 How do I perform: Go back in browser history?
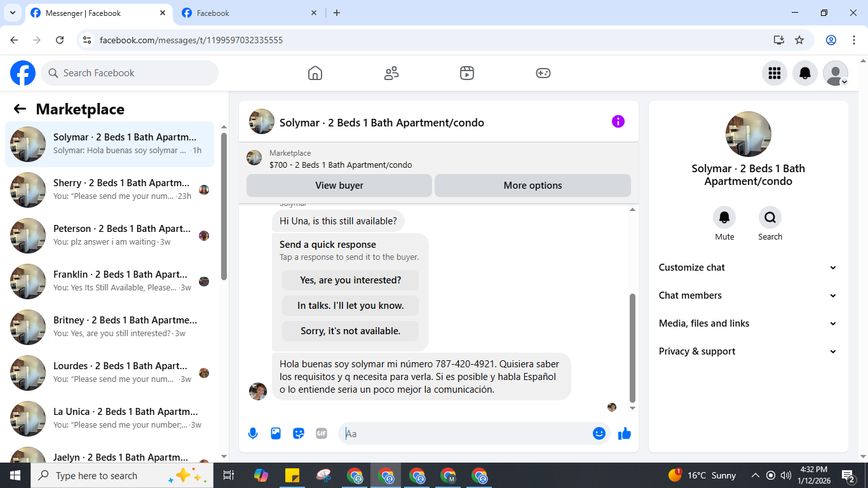14,40
